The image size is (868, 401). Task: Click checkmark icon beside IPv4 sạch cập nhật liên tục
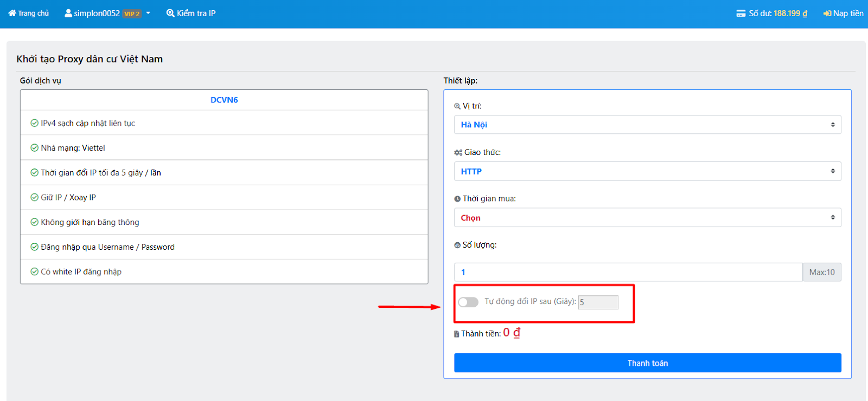point(34,123)
